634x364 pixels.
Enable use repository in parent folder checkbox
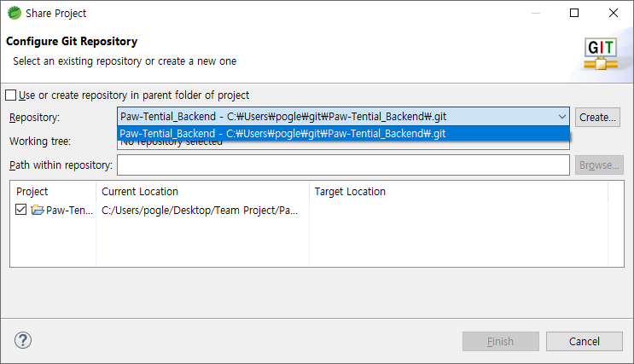click(x=11, y=95)
